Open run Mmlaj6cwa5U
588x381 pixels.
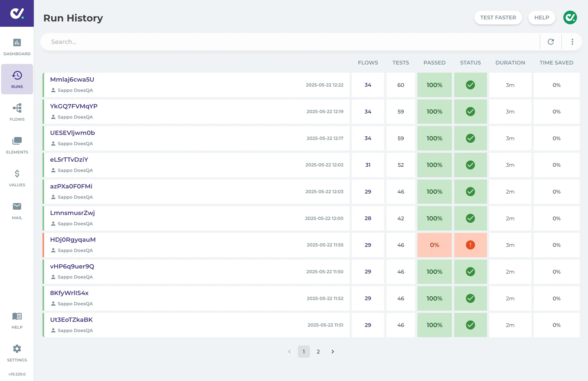click(x=72, y=80)
